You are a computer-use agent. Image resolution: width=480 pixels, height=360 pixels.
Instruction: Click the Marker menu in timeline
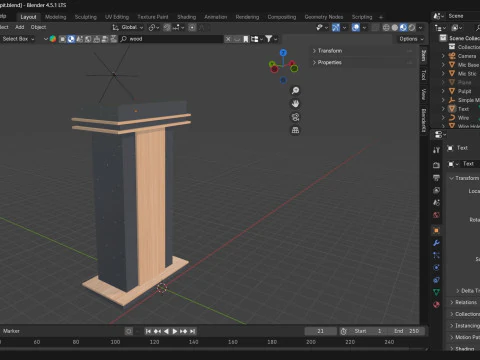click(11, 331)
